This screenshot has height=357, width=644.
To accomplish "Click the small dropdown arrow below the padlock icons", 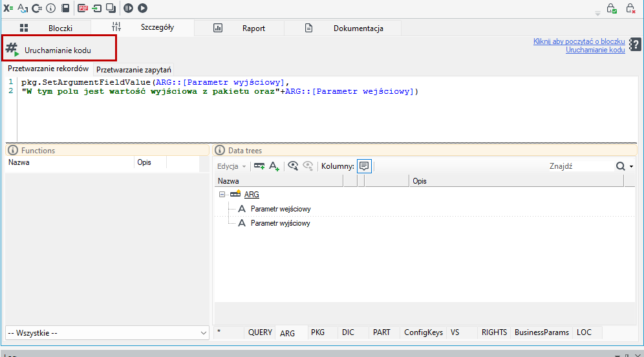I will tap(597, 14).
